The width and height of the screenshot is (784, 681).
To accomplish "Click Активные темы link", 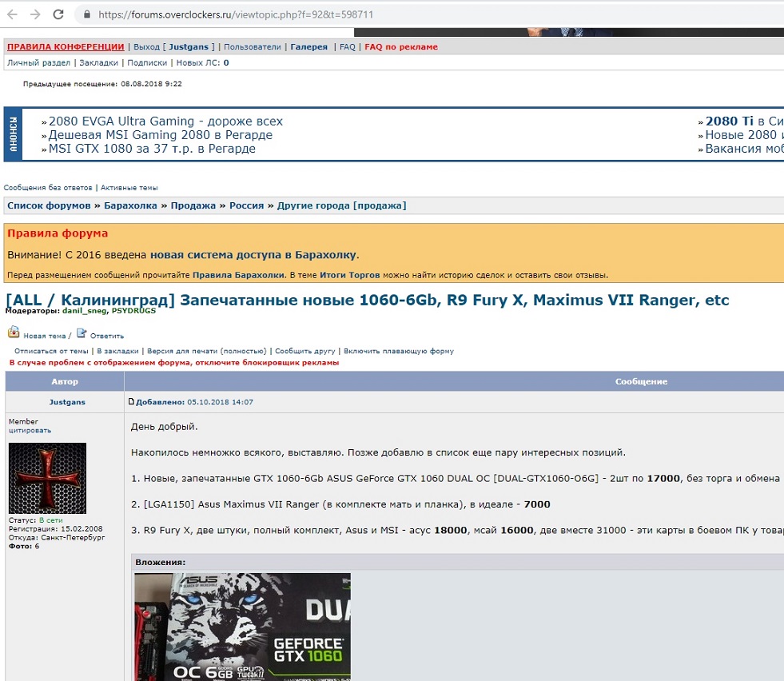I will (129, 188).
